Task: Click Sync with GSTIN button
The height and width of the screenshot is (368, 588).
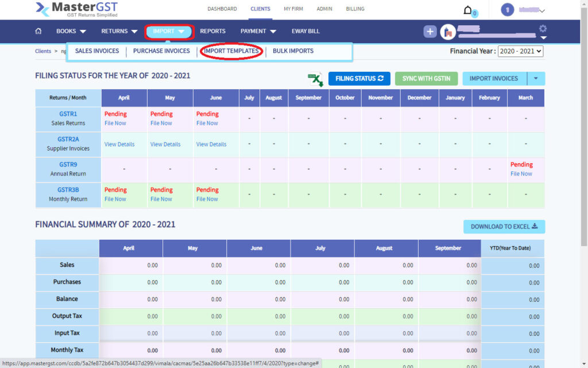Action: (x=426, y=79)
